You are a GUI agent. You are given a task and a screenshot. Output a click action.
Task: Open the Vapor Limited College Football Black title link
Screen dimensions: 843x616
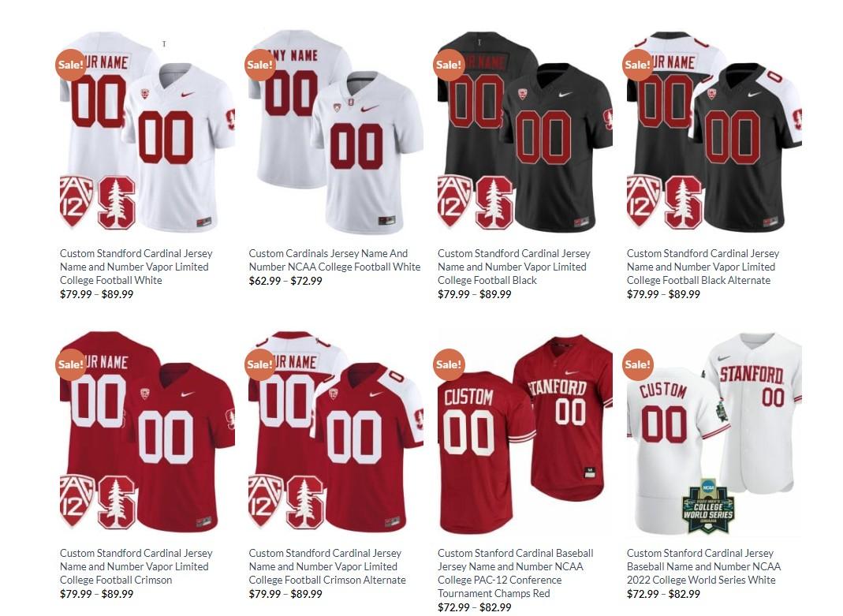click(514, 267)
